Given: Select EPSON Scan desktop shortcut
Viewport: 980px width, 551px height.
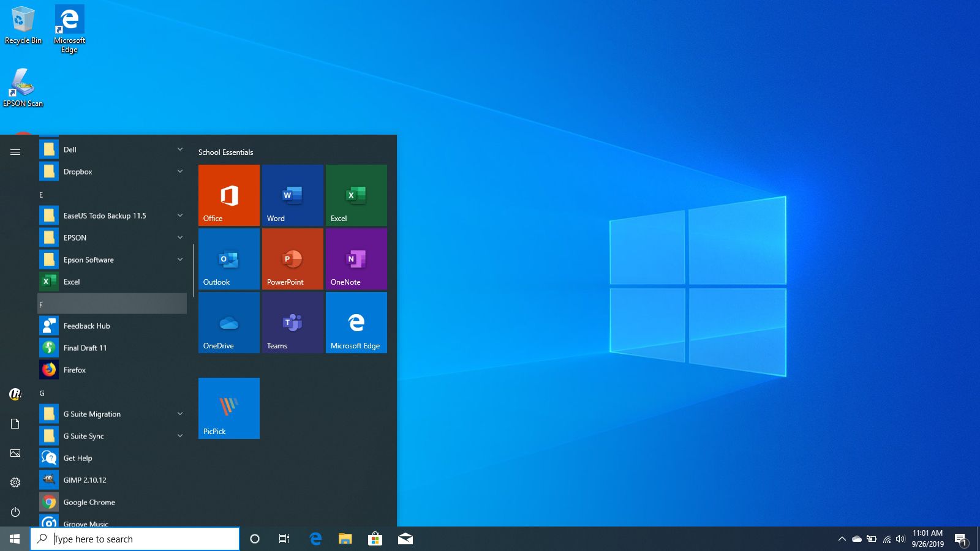Looking at the screenshot, I should coord(23,88).
